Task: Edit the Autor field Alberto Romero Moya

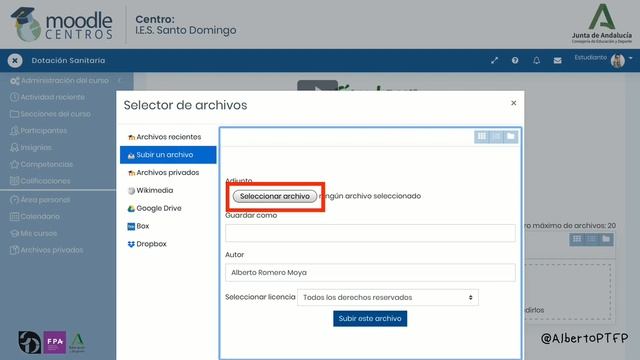Action: coord(370,272)
